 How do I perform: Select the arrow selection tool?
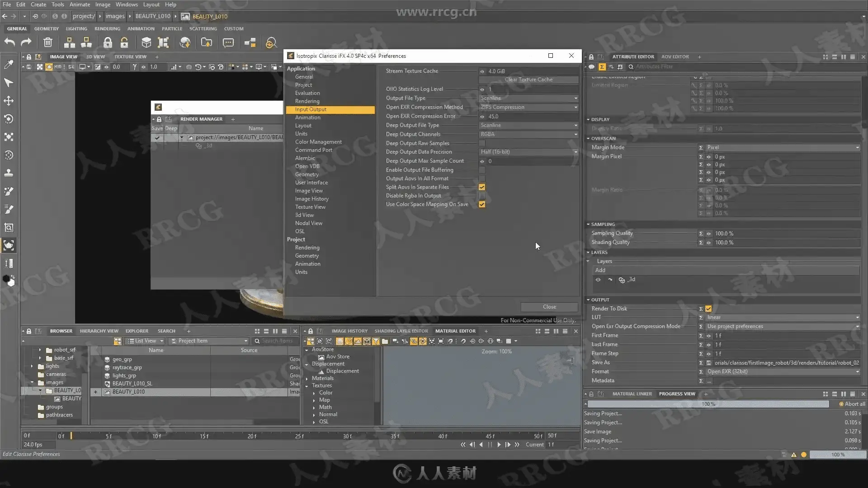(x=9, y=83)
